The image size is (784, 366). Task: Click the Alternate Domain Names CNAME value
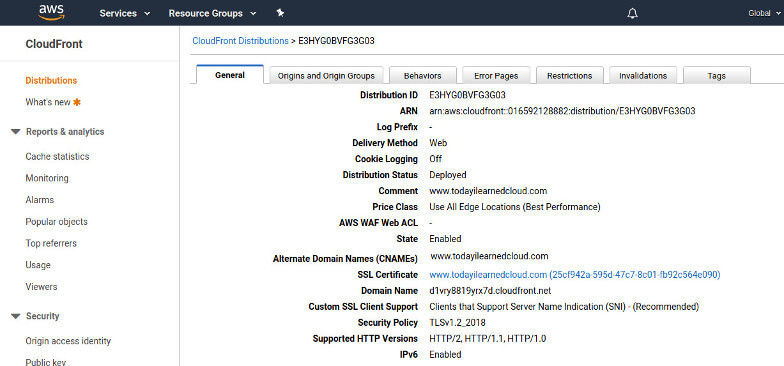[x=490, y=256]
